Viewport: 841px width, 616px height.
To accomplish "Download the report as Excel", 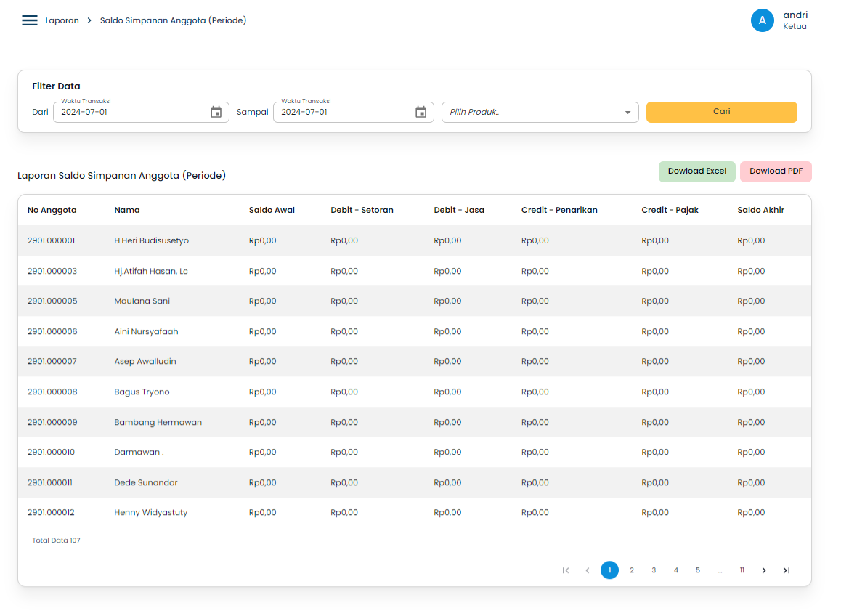I will click(x=696, y=171).
